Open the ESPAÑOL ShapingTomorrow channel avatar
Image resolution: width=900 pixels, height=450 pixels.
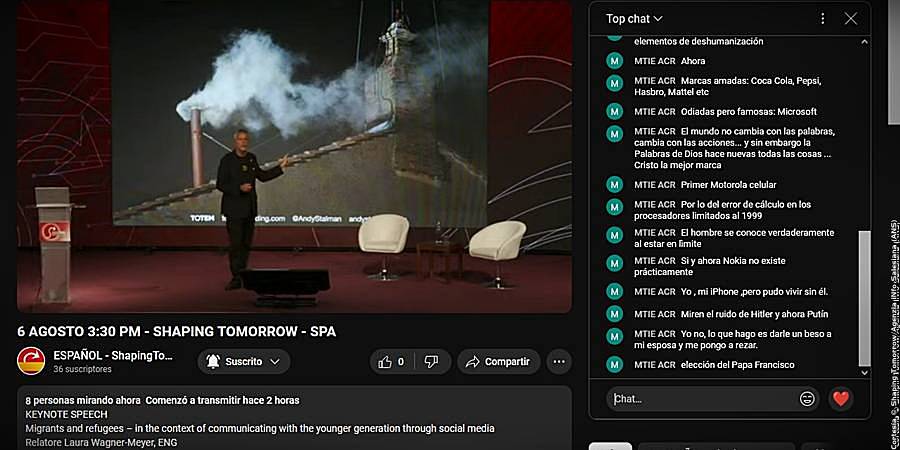pyautogui.click(x=31, y=361)
